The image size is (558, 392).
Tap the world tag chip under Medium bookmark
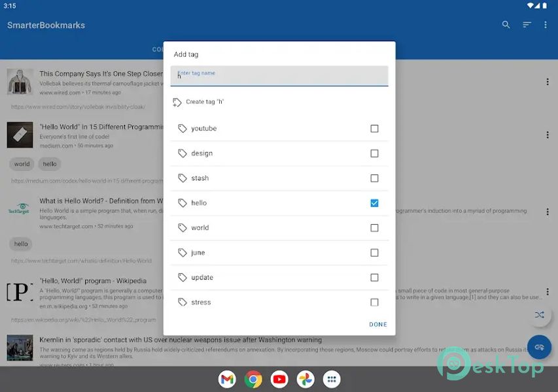22,164
